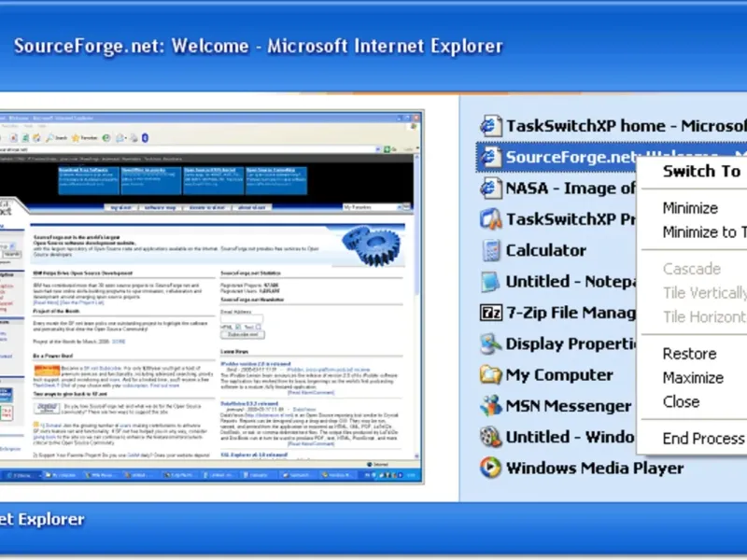This screenshot has height=560, width=747.
Task: Click the SourceForge window preview thumbnail
Action: point(212,297)
